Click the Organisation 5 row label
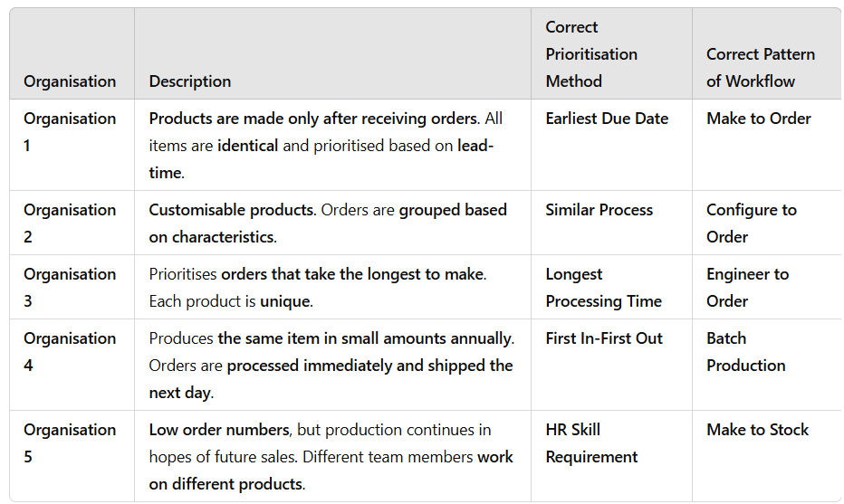 [x=70, y=443]
